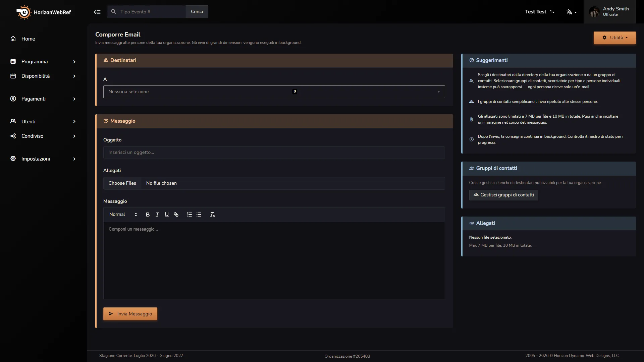
Task: Open the Normal heading style dropdown
Action: tap(123, 215)
